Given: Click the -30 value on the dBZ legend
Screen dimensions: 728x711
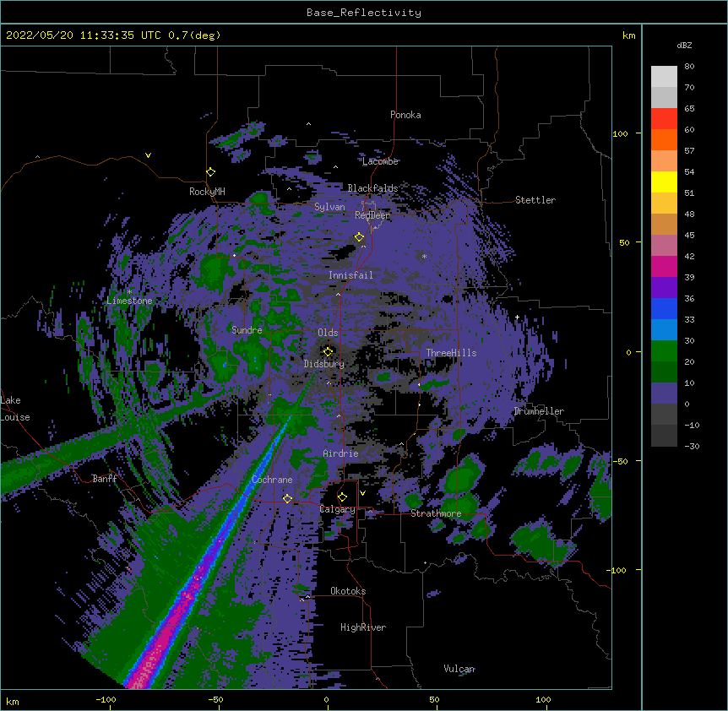Looking at the screenshot, I should click(692, 446).
